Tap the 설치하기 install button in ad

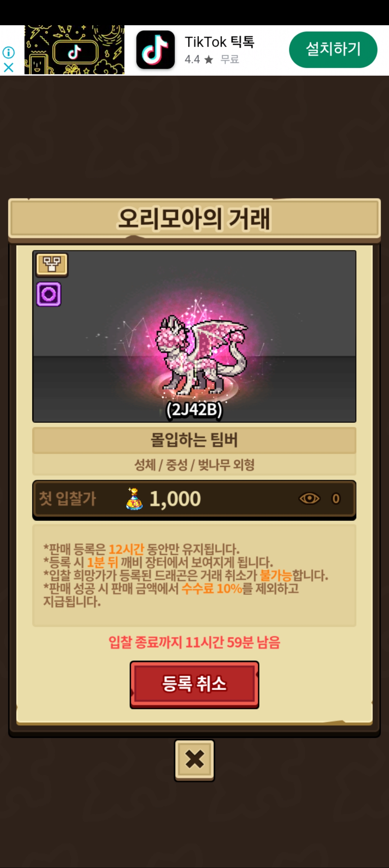point(333,49)
